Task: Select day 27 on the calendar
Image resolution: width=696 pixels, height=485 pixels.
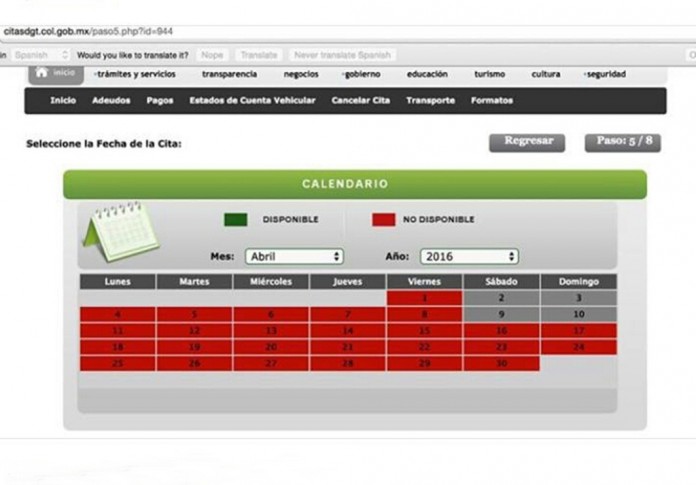Action: 271,363
